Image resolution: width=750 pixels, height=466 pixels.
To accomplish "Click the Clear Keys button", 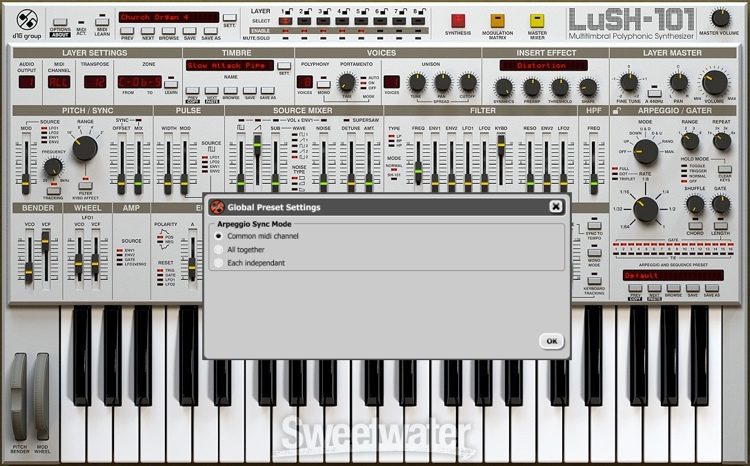I will tap(724, 169).
